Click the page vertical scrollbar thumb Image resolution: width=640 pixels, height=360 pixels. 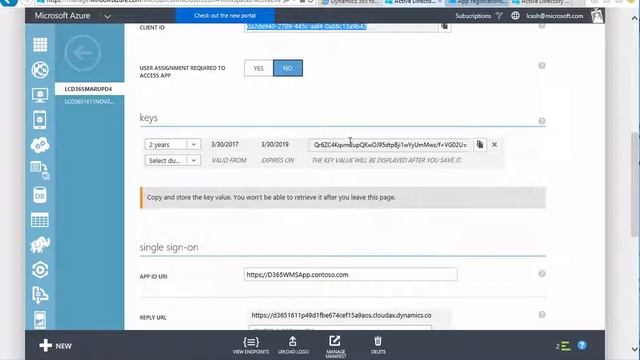click(x=635, y=184)
